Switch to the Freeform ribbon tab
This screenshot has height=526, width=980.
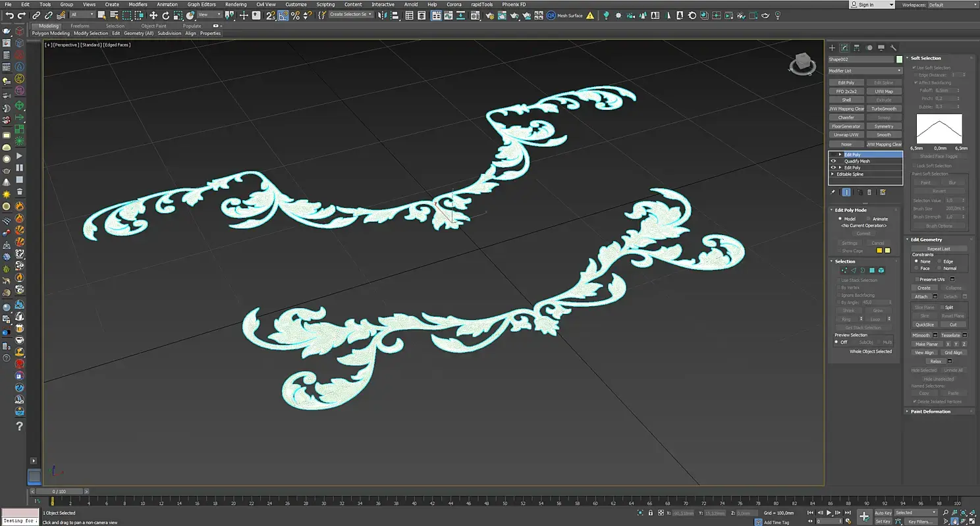tap(80, 26)
